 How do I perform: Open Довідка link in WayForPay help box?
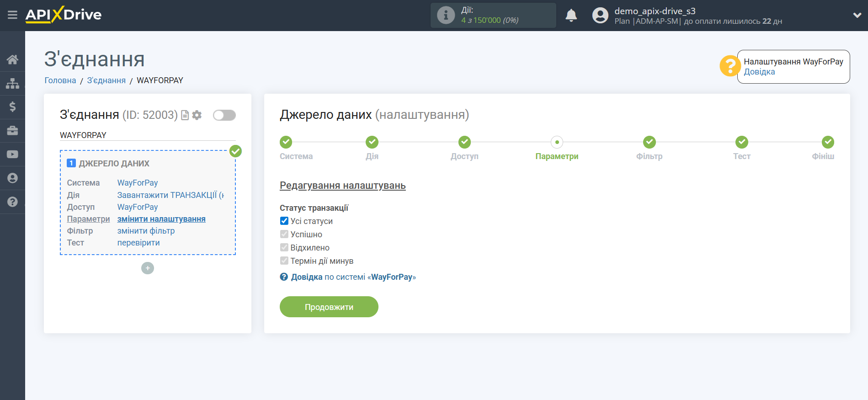click(x=759, y=72)
